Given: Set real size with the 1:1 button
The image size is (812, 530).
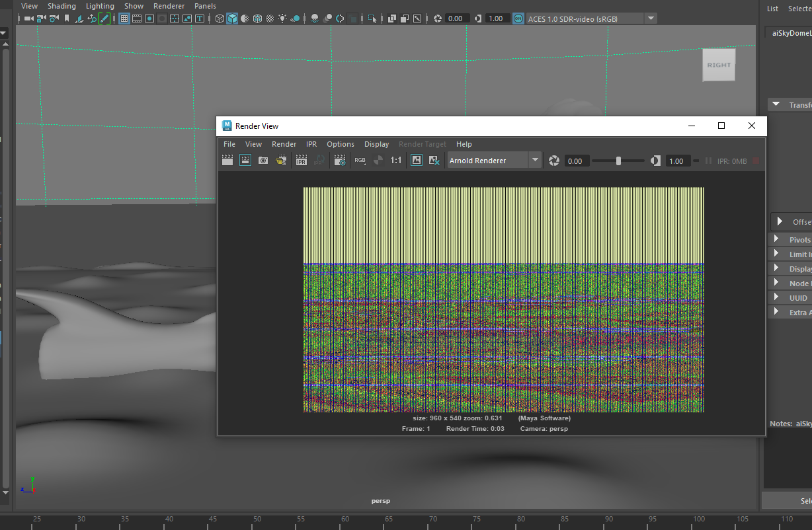Looking at the screenshot, I should pyautogui.click(x=395, y=161).
